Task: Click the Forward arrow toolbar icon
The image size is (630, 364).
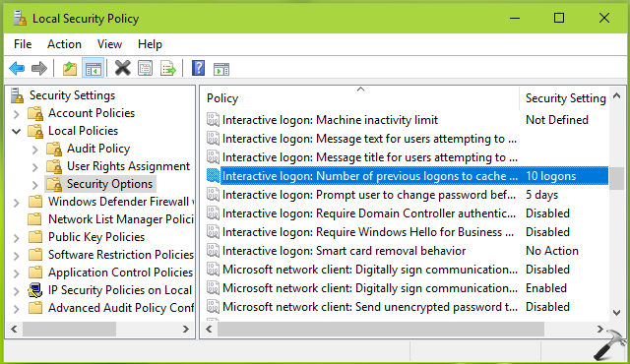Action: pos(39,69)
